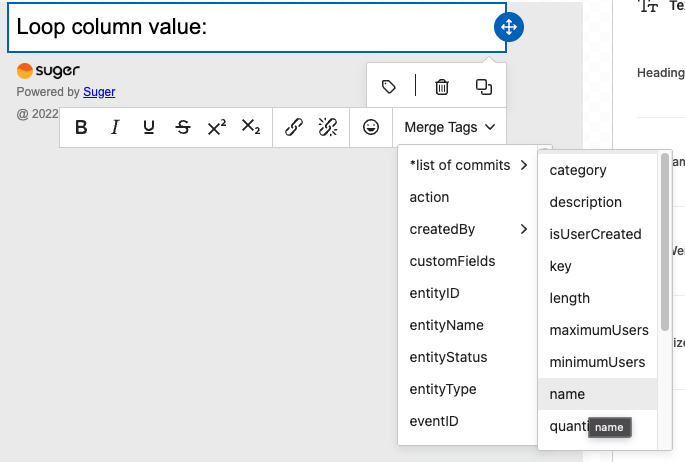Apply subscript formatting

(x=251, y=128)
